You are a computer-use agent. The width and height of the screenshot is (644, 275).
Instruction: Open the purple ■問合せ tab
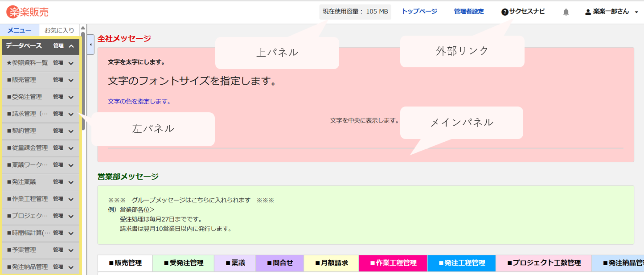coord(280,263)
